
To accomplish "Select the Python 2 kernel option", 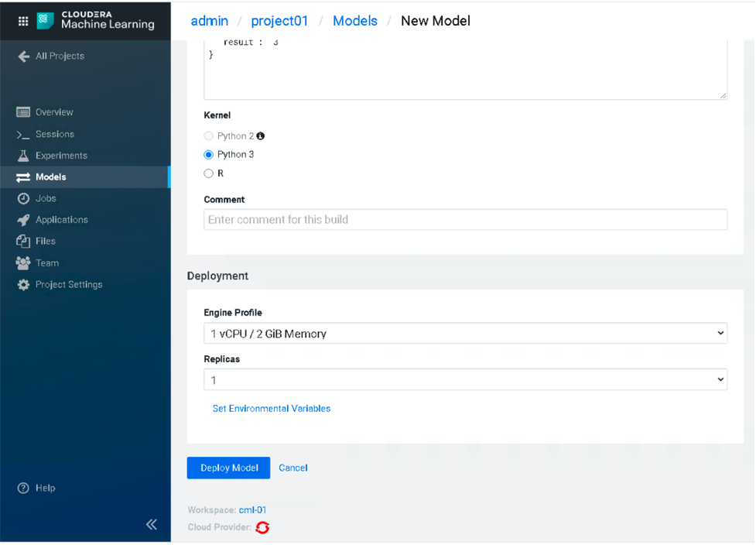I will pyautogui.click(x=208, y=135).
